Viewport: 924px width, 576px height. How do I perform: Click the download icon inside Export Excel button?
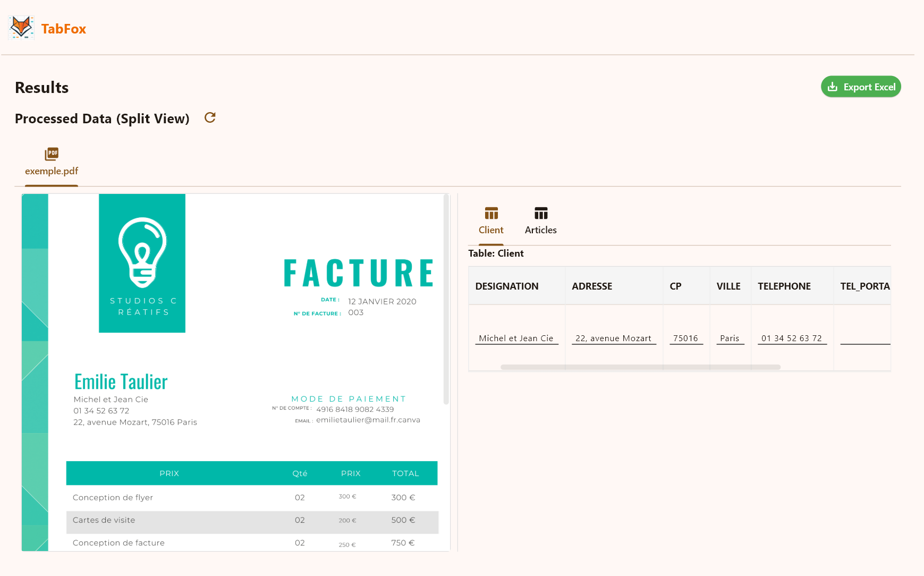tap(833, 86)
